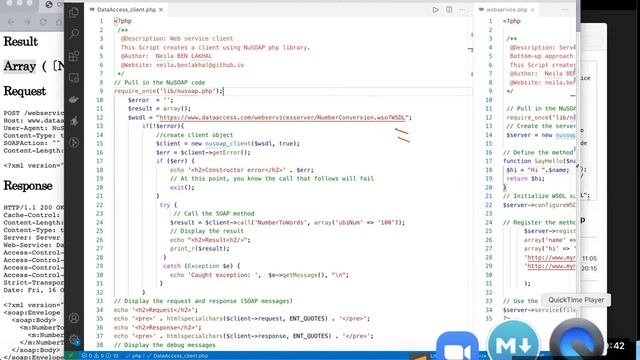Open the Explorer view in the activity bar
This screenshot has width=640, height=360.
point(74,12)
